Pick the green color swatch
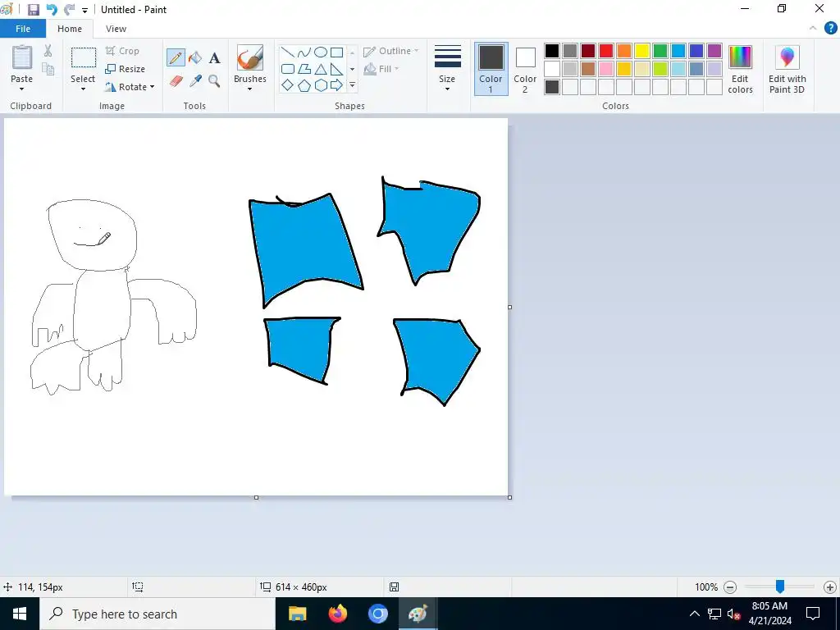This screenshot has width=840, height=630. pos(660,51)
